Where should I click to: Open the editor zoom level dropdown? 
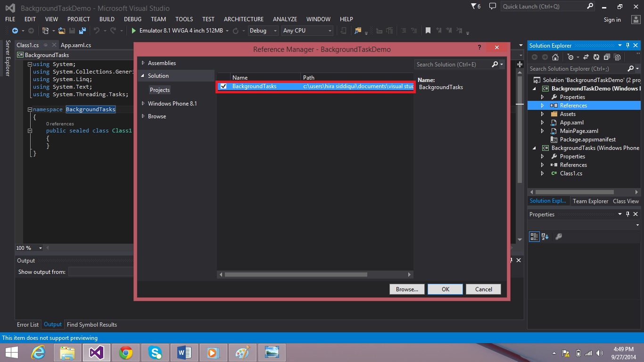tap(41, 248)
